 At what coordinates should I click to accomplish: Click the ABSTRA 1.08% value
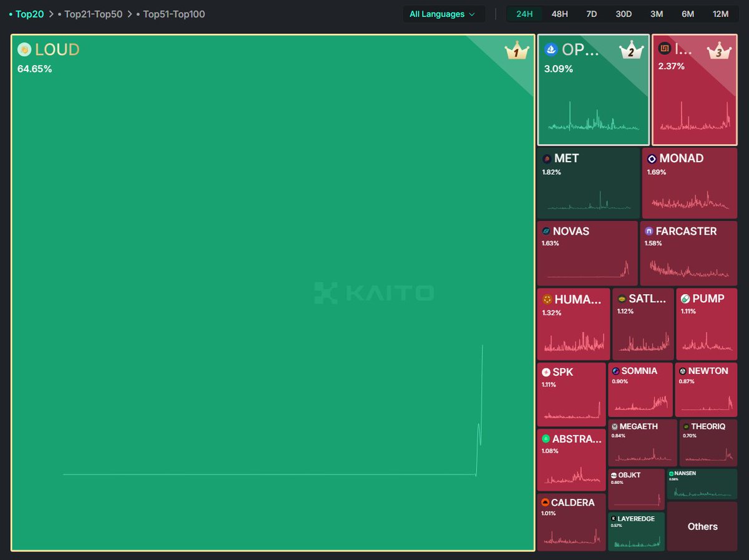click(x=551, y=451)
